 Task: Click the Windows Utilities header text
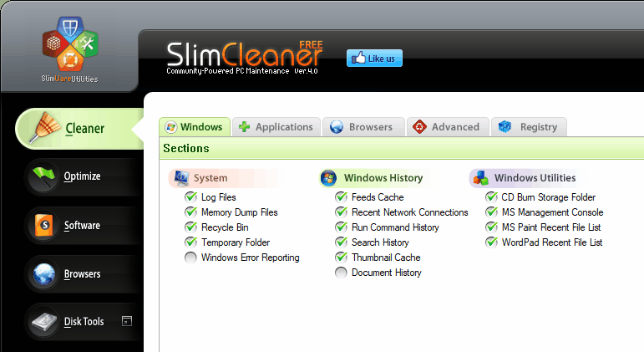535,178
